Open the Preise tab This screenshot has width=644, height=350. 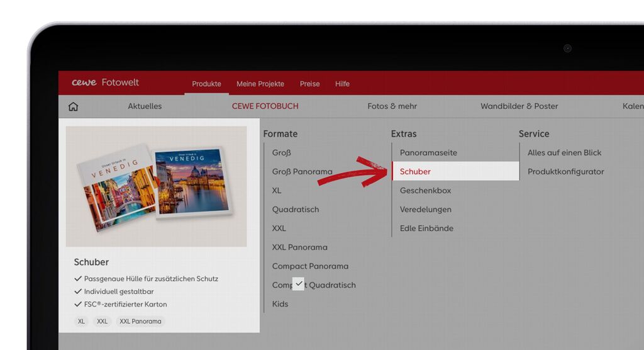tap(309, 84)
